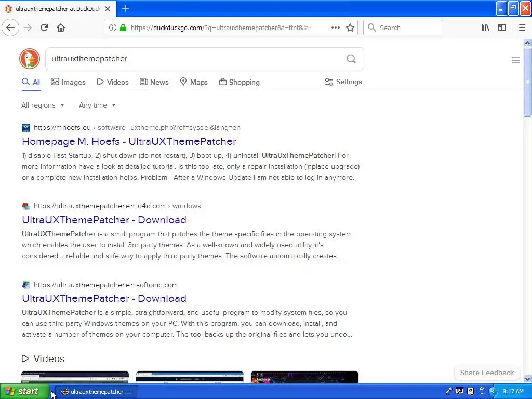Screen dimensions: 532x399
Task: Open page actions three-dot menu
Action: (336, 28)
